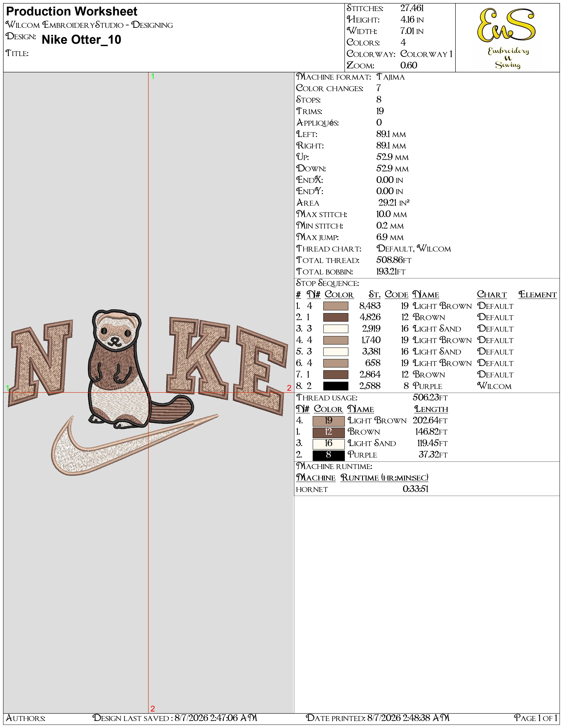Viewport: 563px width, 728px height.
Task: Click the Trims value 19
Action: 380,111
